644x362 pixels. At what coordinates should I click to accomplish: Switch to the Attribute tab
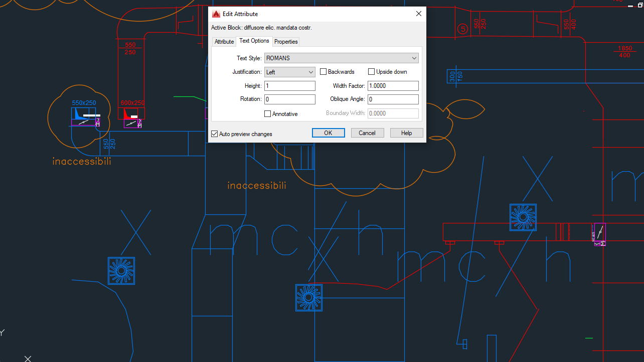[224, 42]
